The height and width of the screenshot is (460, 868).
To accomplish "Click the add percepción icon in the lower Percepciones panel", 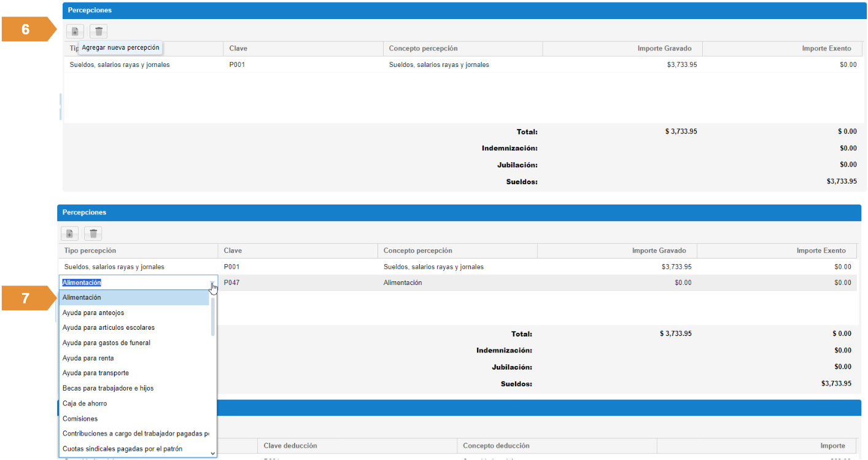I will (x=69, y=233).
